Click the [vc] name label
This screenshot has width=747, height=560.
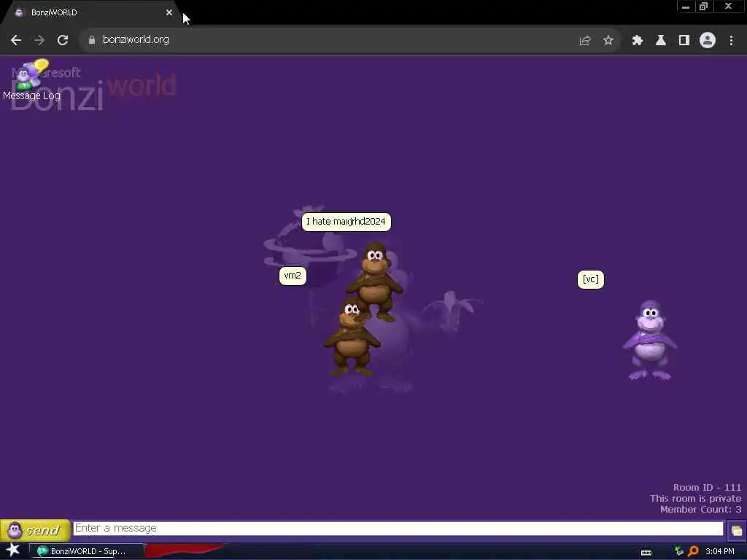tap(591, 279)
